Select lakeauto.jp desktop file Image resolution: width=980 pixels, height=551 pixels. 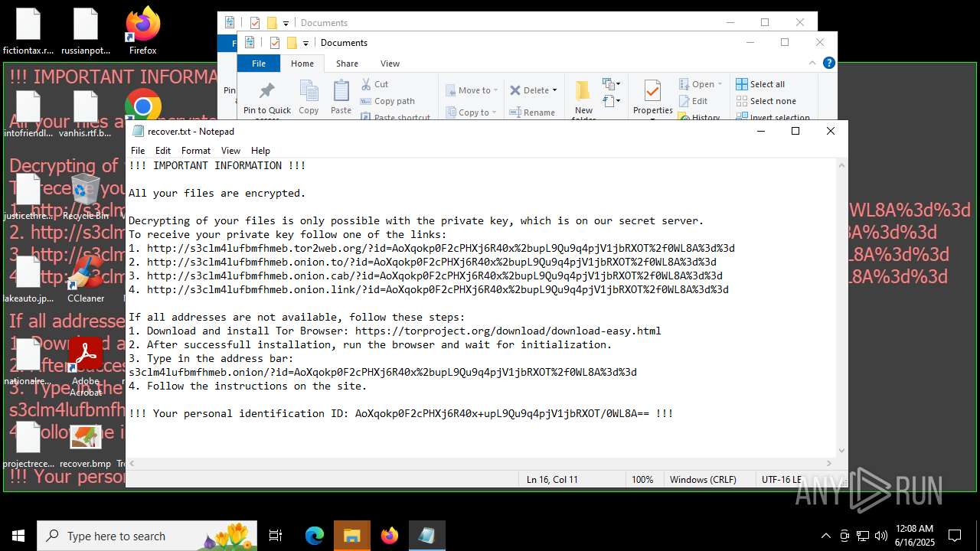(x=28, y=279)
